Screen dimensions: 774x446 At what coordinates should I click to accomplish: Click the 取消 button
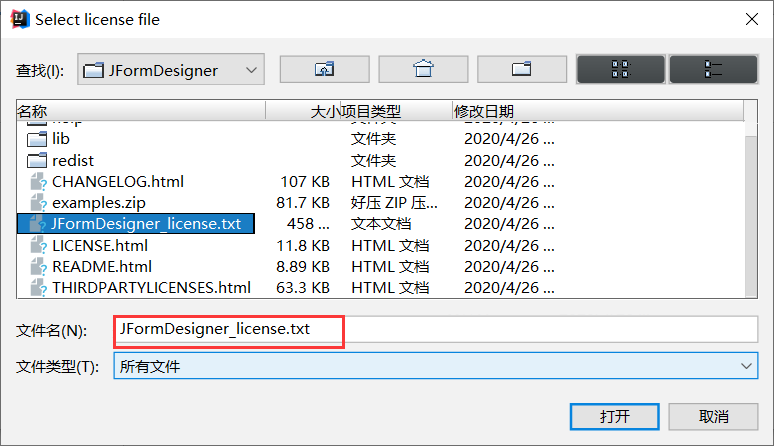(x=713, y=416)
